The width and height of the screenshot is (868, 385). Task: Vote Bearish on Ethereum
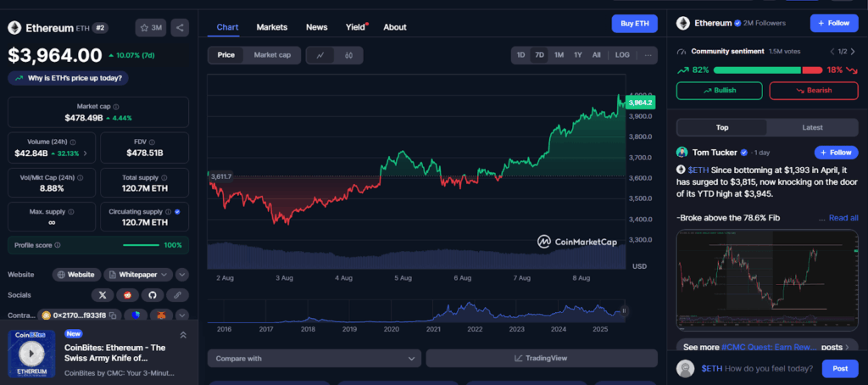814,90
